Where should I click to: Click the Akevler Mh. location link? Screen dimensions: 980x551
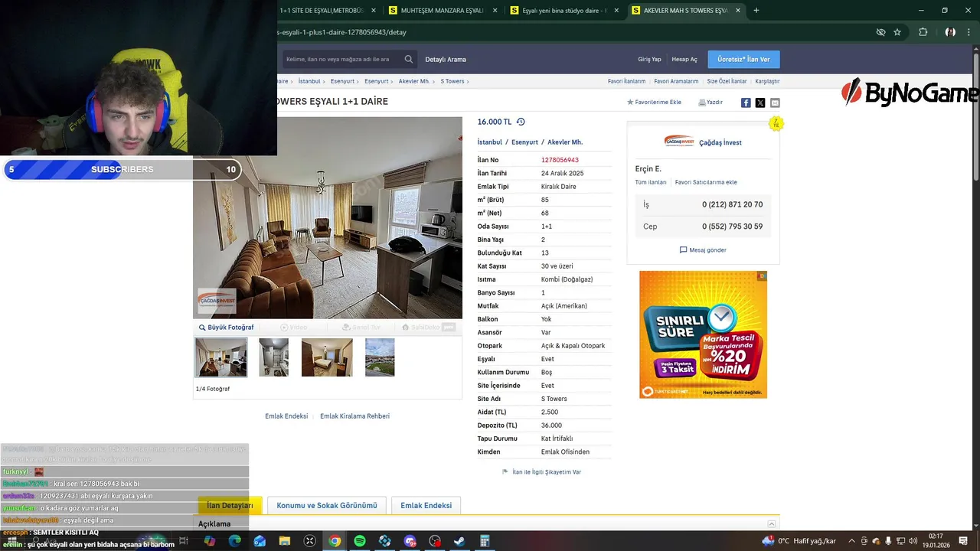[x=565, y=142]
